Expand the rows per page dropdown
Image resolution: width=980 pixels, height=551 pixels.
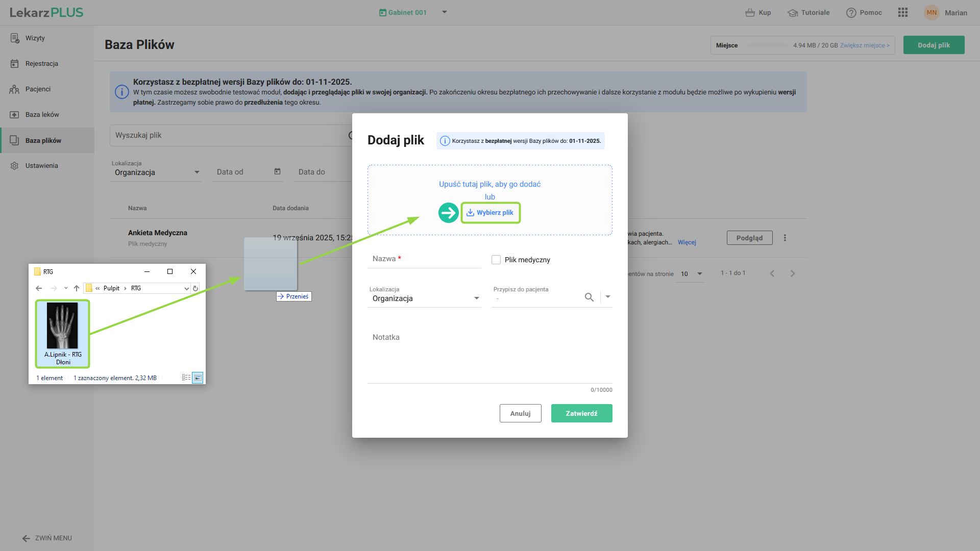click(x=699, y=274)
